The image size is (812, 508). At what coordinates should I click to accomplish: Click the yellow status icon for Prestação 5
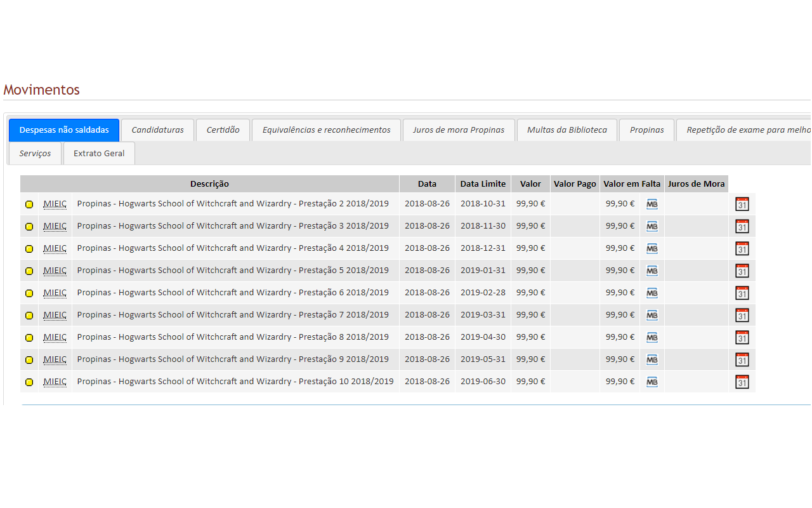coord(29,271)
